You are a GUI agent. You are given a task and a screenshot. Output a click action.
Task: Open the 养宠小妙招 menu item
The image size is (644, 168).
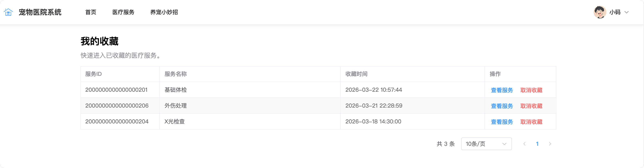tap(164, 12)
